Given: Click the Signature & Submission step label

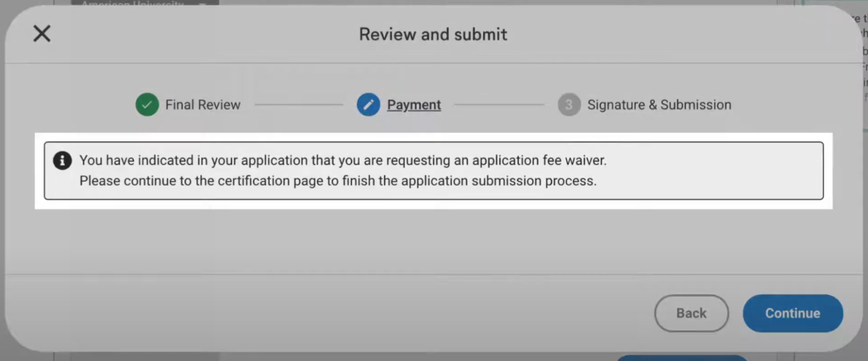Looking at the screenshot, I should click(x=659, y=104).
